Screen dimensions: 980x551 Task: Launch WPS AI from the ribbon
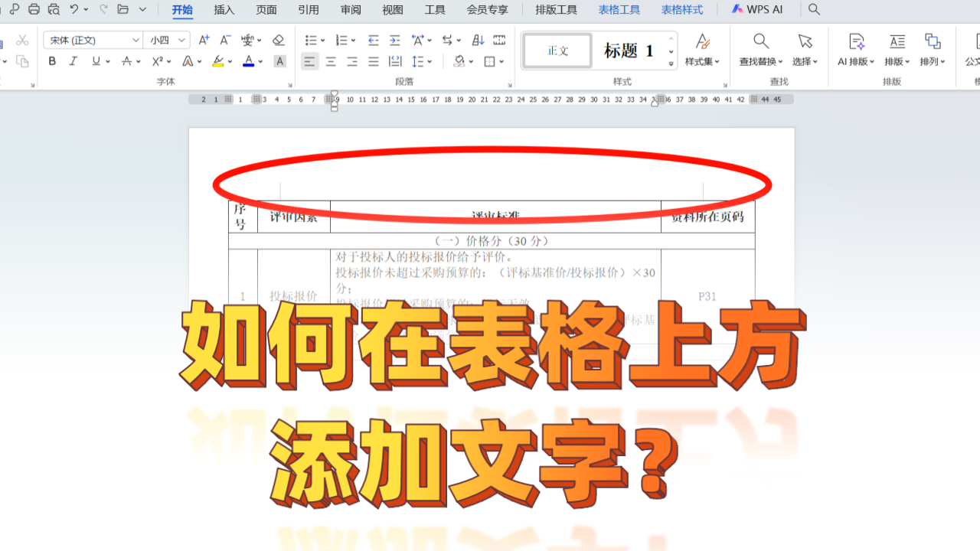point(756,10)
